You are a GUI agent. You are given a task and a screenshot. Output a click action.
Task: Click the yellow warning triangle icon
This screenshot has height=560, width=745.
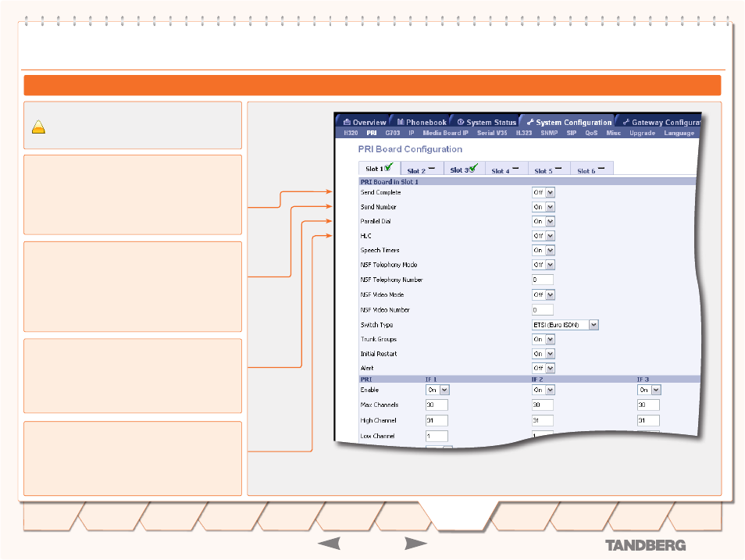click(38, 127)
